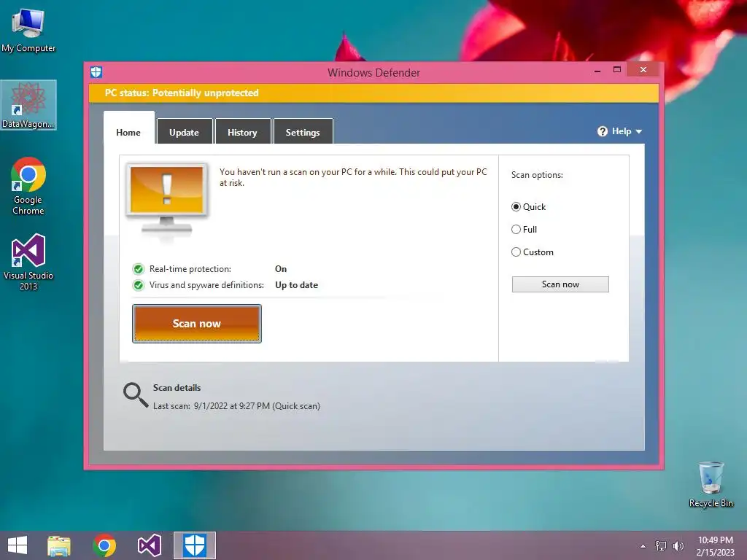
Task: Click the 'Scan details' heading
Action: tap(177, 388)
